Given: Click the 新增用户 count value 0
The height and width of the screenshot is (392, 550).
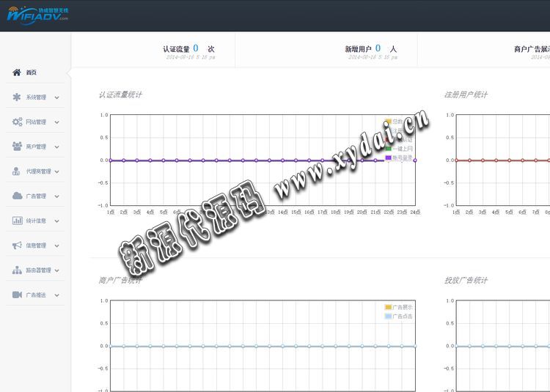Looking at the screenshot, I should (378, 48).
